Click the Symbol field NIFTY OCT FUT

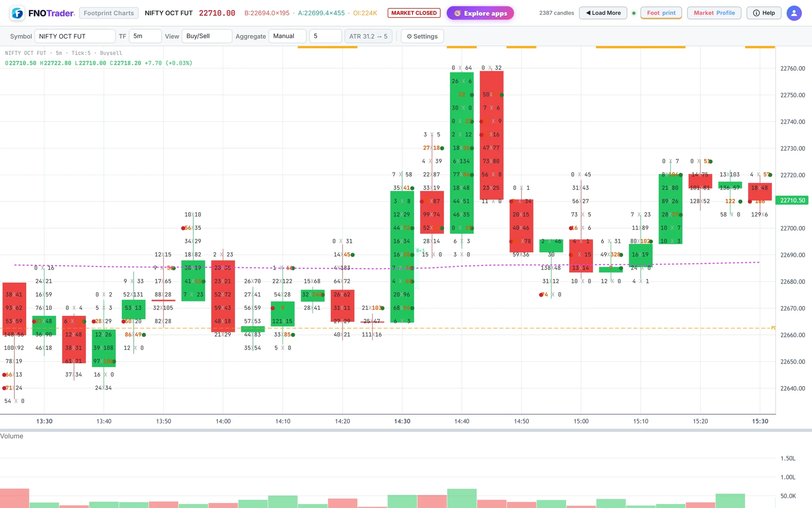click(x=75, y=36)
